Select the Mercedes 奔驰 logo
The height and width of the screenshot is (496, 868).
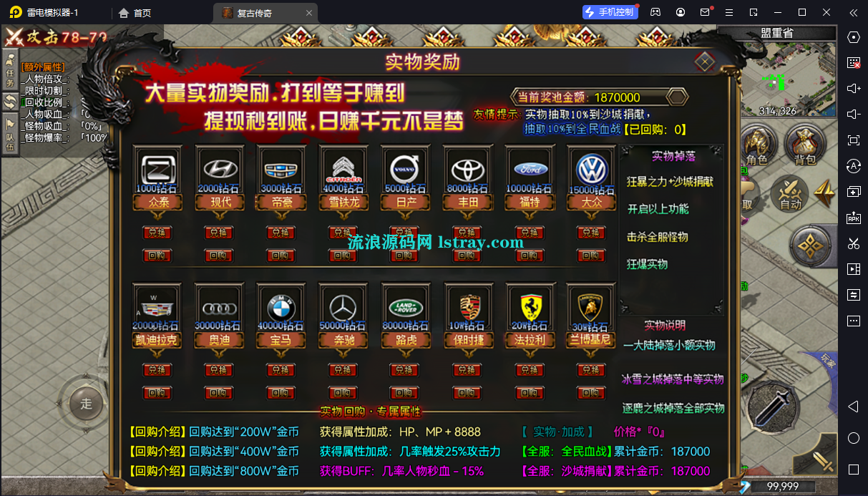click(x=343, y=307)
